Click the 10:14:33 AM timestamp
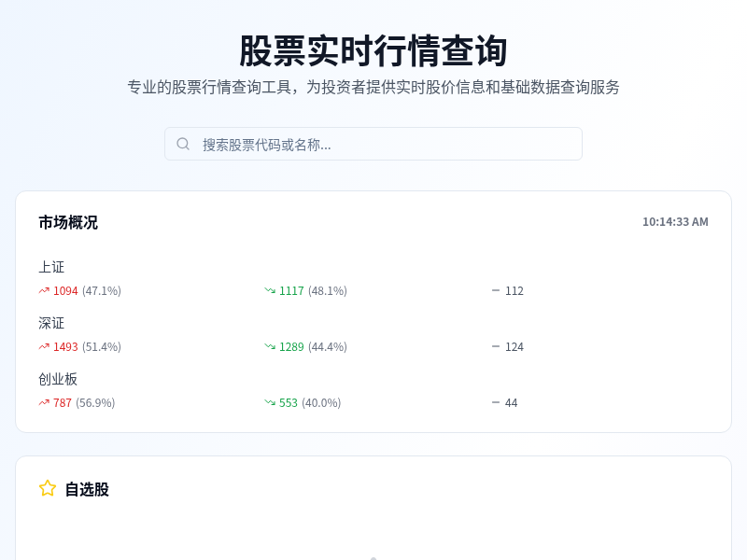Screen dimensions: 747x560 point(675,222)
